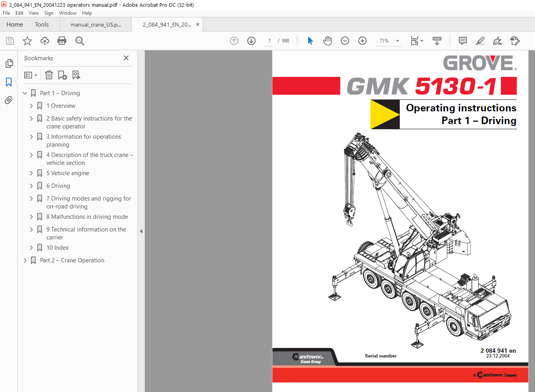This screenshot has width=535, height=392.
Task: Go to next page arrow
Action: (251, 41)
